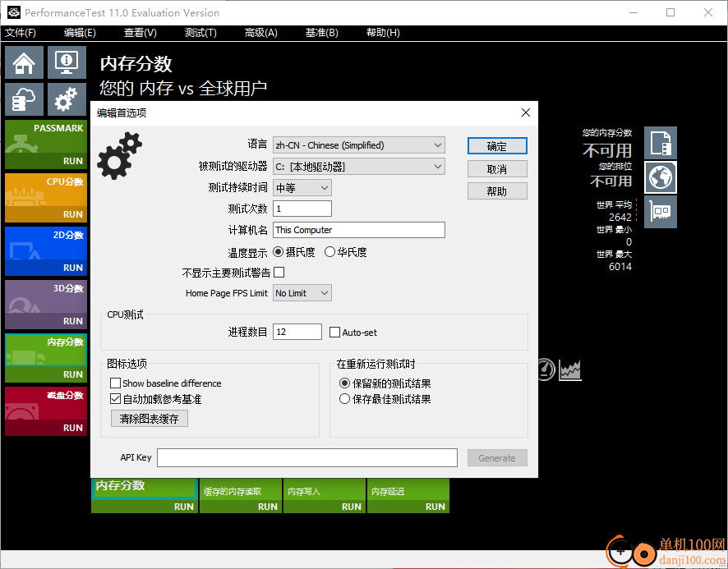Open the 帮助(H) menu
Viewport: 728px width, 569px height.
click(383, 33)
